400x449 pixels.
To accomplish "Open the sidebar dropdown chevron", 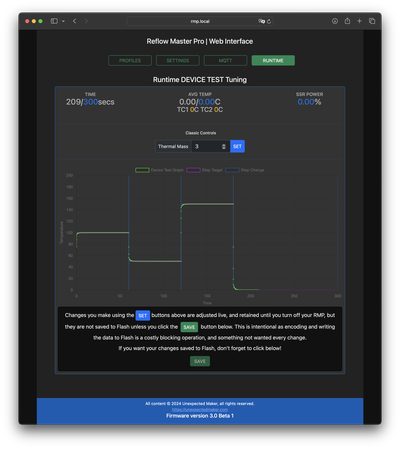I will pos(63,21).
